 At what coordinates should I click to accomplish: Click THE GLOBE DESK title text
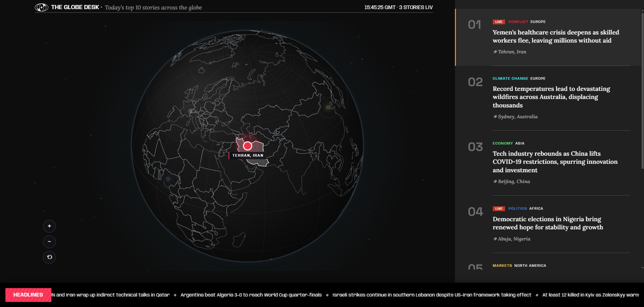[x=75, y=7]
